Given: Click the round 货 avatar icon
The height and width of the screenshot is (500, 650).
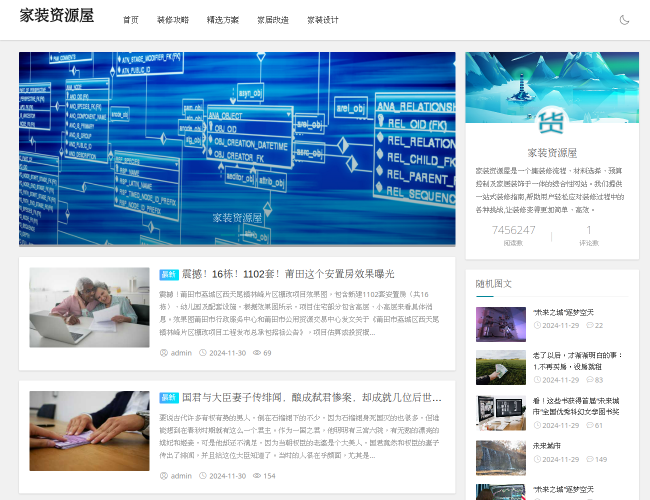Looking at the screenshot, I should pos(552,123).
